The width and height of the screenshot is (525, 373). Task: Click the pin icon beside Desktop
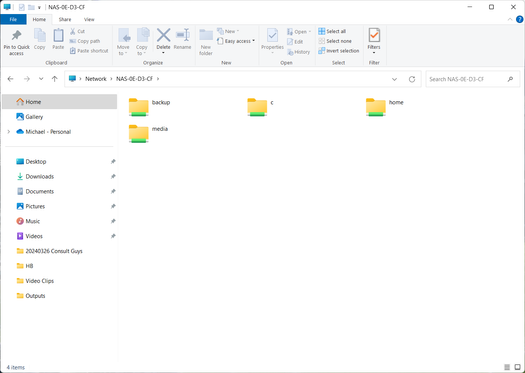[x=113, y=161]
